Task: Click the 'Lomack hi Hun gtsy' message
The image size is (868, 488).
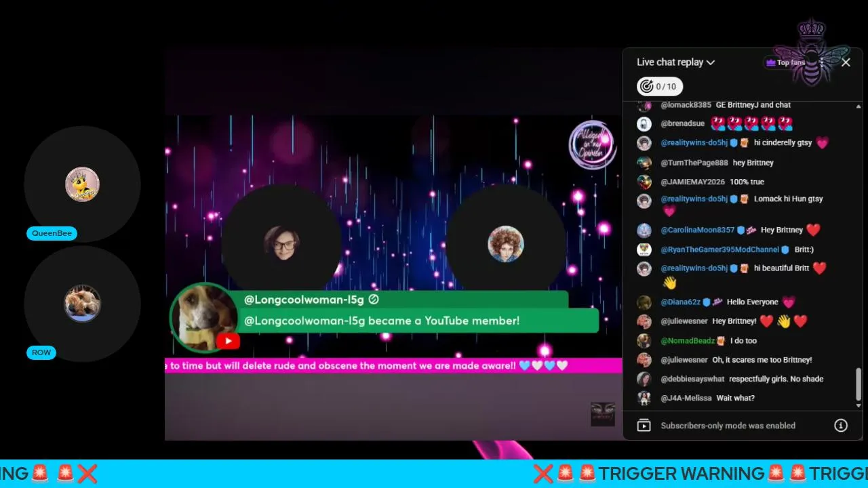Action: 788,199
